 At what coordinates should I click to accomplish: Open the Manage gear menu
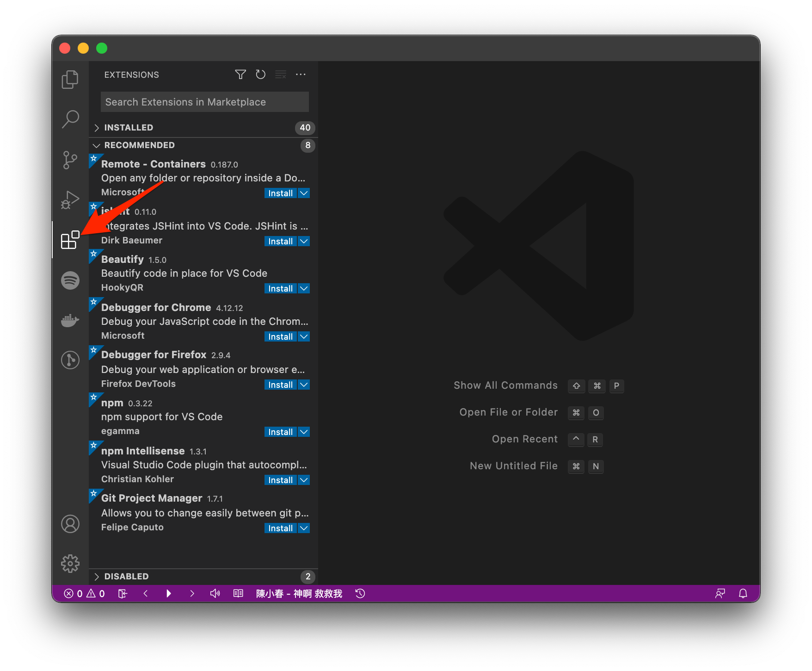[x=70, y=564]
